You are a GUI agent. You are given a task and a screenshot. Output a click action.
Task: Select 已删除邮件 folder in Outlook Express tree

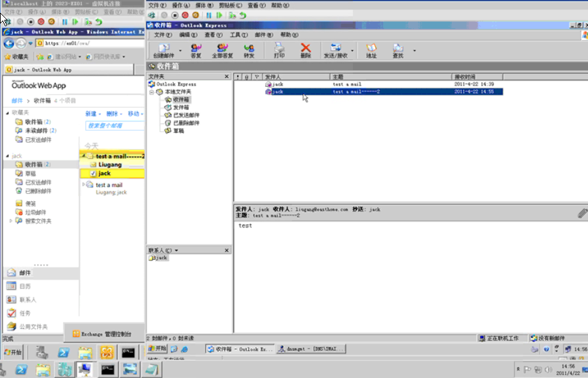[x=186, y=123]
